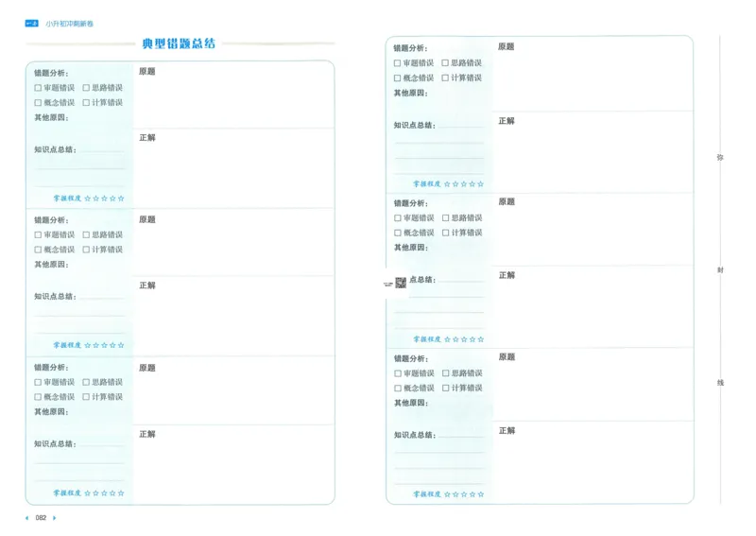Viewport: 756px width, 536px height.
Task: Click 掌握程度 label in the left page middle card
Action: click(x=67, y=345)
